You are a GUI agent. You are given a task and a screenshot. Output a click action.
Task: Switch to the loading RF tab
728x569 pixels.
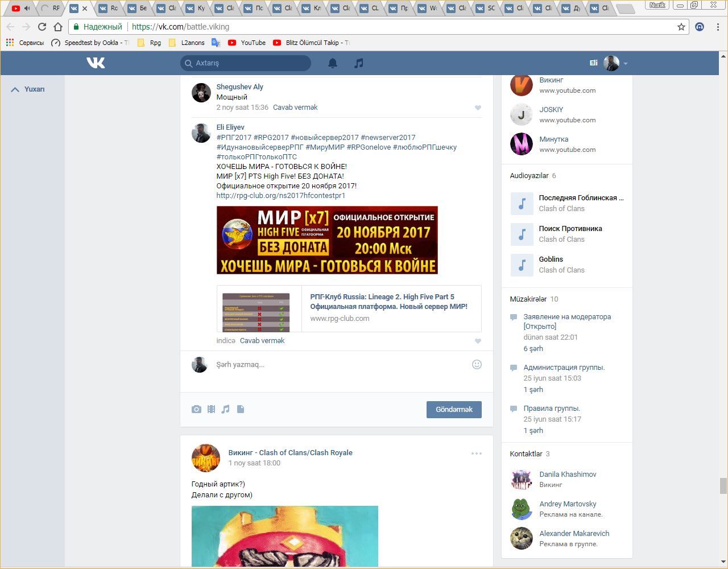click(x=51, y=9)
